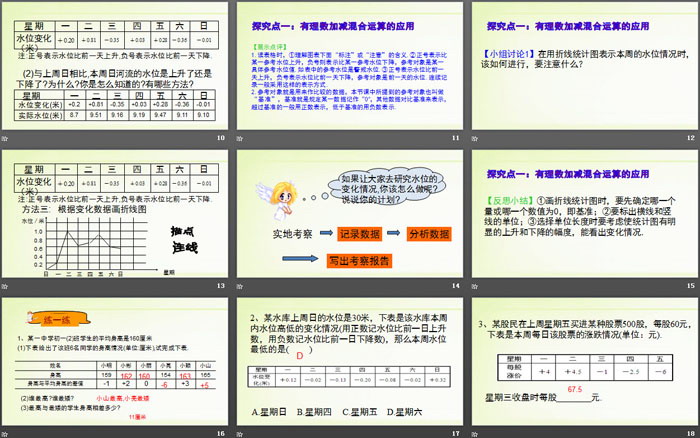The height and width of the screenshot is (438, 700).
Task: Click the animation star icon under slide 17
Action: tap(240, 434)
